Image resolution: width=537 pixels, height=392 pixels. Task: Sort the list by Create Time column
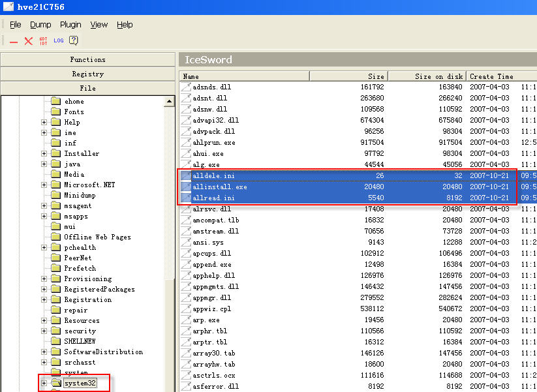point(491,76)
